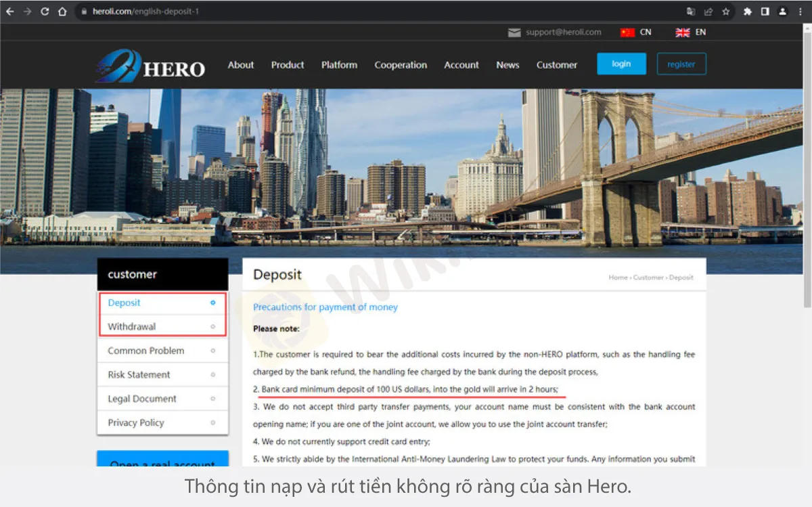Viewport: 812px width, 507px height.
Task: Click the support@heroli.com email link
Action: tap(564, 32)
